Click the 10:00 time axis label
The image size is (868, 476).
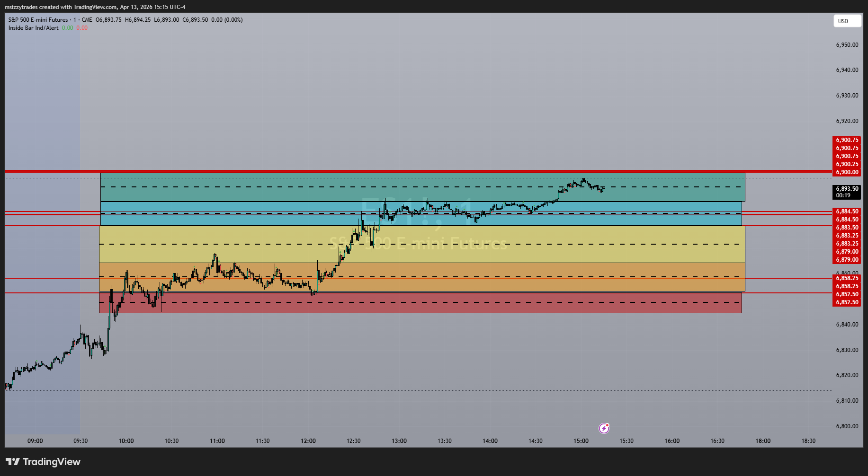click(126, 441)
